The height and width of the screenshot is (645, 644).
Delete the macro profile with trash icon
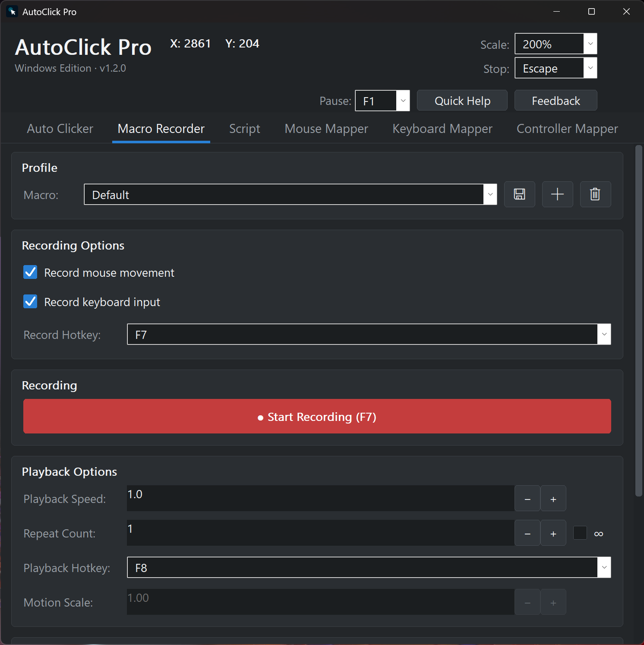tap(595, 194)
